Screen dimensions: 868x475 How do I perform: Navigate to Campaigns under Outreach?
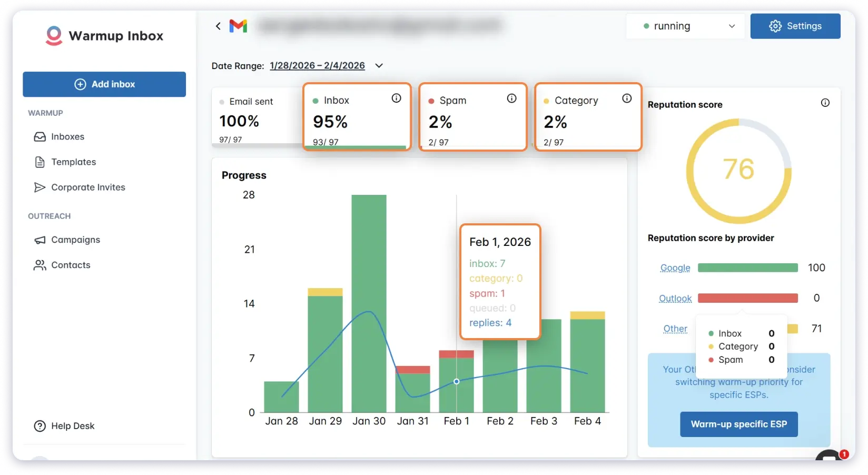(75, 240)
